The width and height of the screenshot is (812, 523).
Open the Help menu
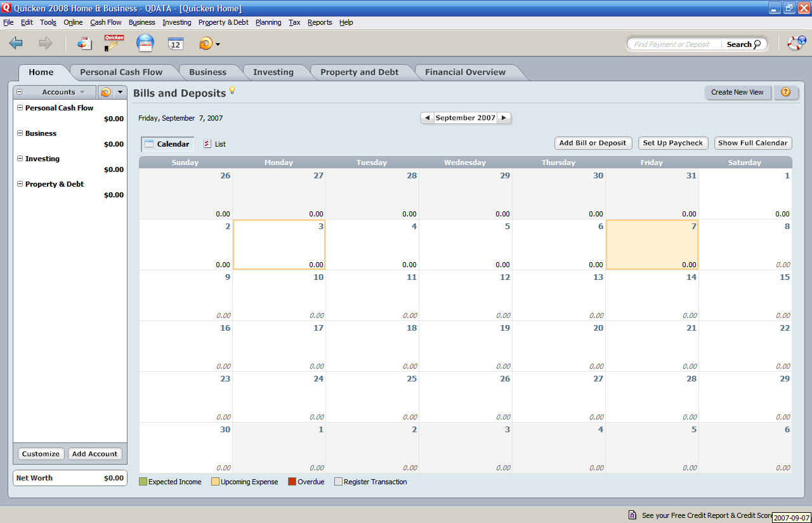pyautogui.click(x=346, y=22)
